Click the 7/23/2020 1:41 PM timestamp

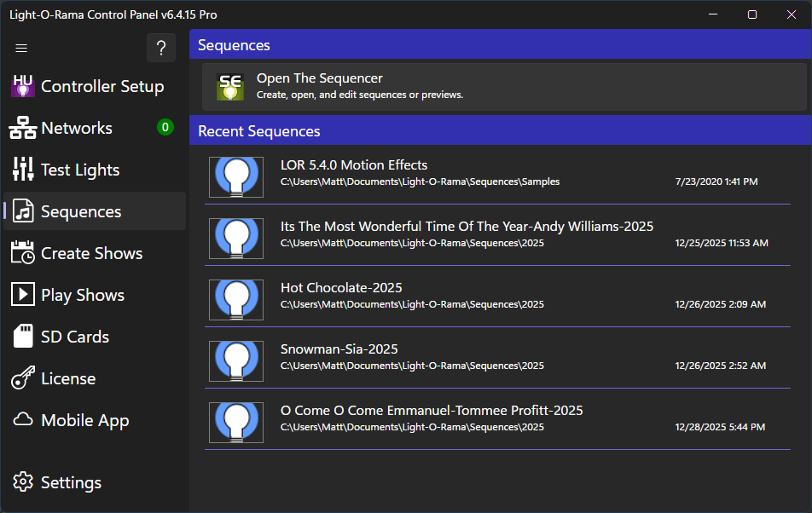pyautogui.click(x=716, y=182)
